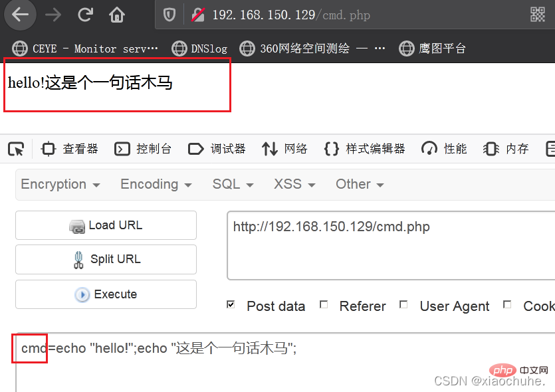
Task: Click the Load URL button
Action: pos(106,225)
